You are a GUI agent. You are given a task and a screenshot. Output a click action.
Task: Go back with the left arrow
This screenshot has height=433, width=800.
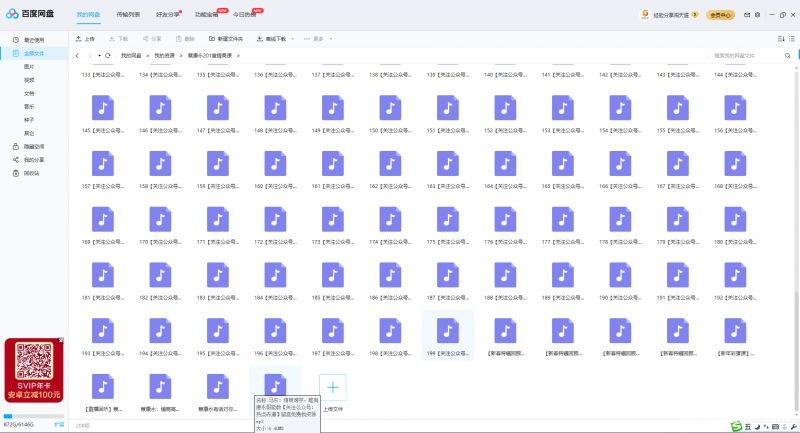coord(77,56)
